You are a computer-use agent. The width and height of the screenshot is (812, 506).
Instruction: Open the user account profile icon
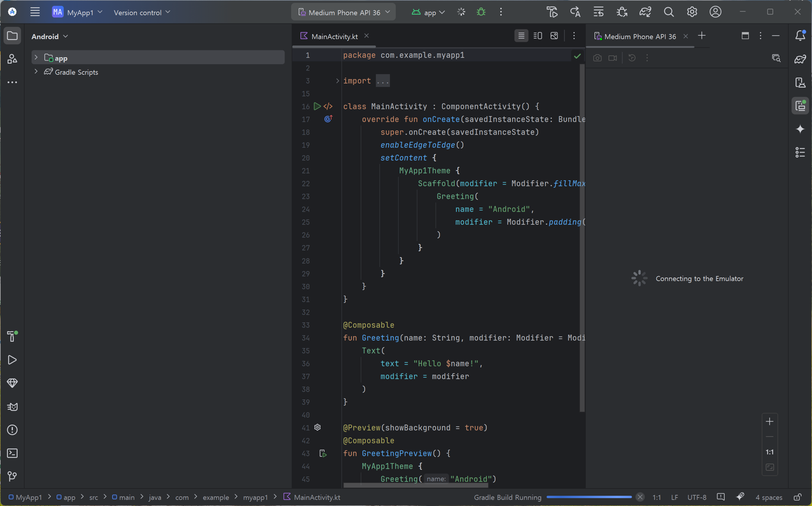[715, 12]
